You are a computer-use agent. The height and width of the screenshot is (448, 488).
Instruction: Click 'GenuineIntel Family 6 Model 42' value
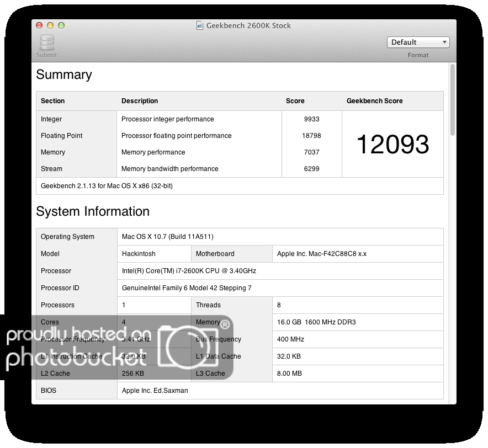(x=187, y=288)
